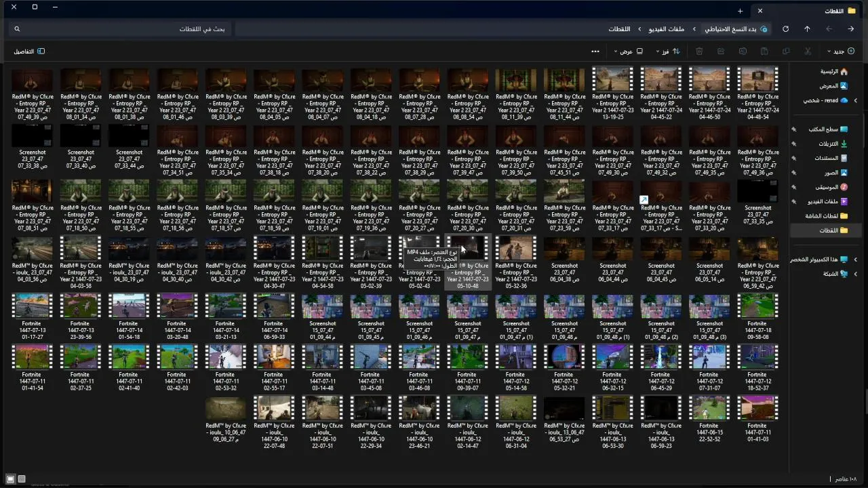Select the Screenshot 23_07_47 06_04_38 file
This screenshot has height=488, width=868.
[x=564, y=259]
